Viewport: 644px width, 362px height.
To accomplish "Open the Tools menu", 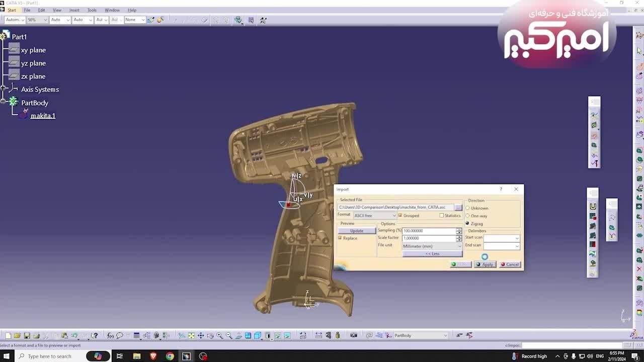I will pos(92,10).
